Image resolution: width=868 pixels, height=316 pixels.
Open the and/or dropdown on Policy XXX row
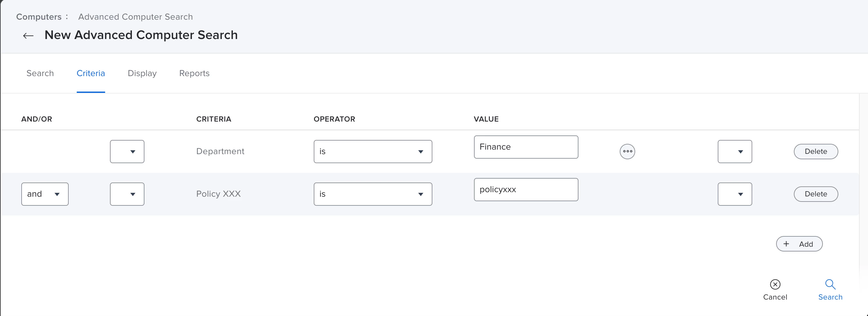point(45,194)
